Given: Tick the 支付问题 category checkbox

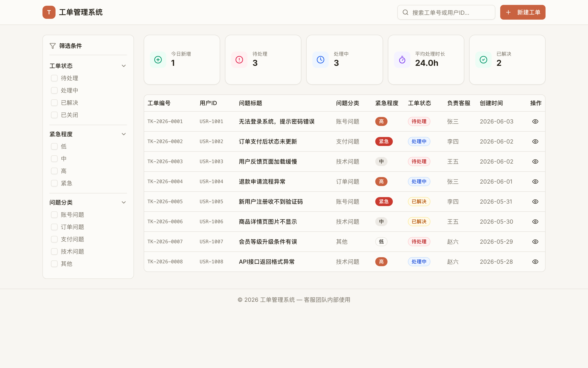Looking at the screenshot, I should tap(54, 239).
